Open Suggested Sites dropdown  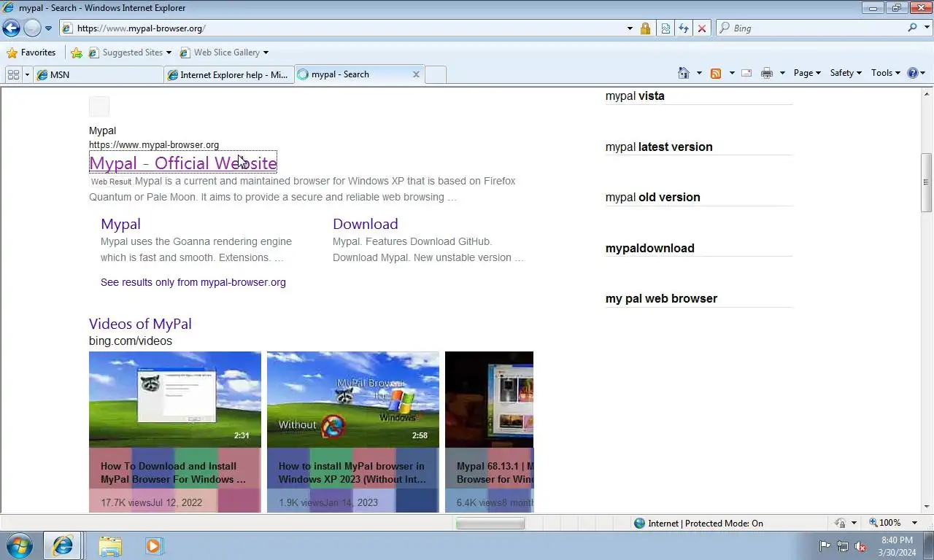130,52
